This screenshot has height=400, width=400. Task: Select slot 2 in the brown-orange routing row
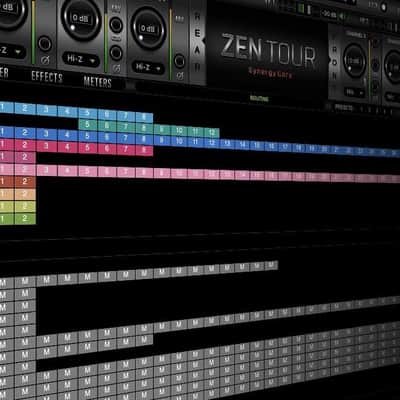tap(25, 182)
